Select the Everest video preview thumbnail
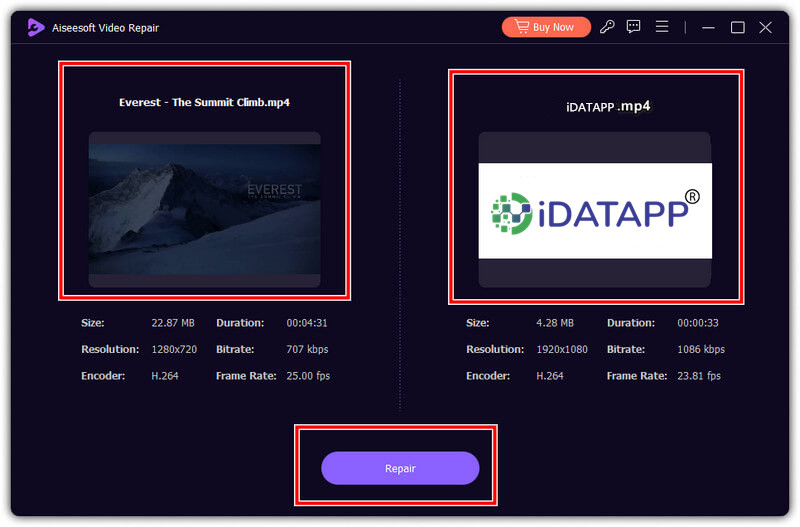This screenshot has width=800, height=527. pos(204,209)
